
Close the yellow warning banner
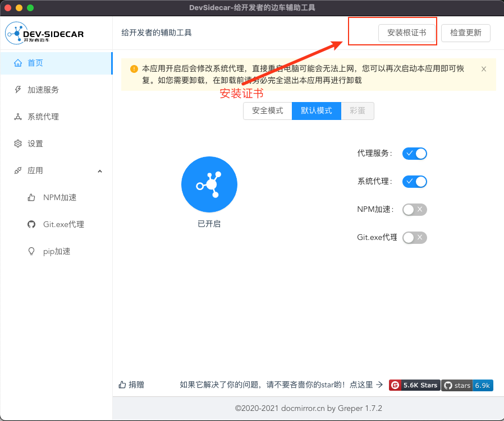click(484, 69)
